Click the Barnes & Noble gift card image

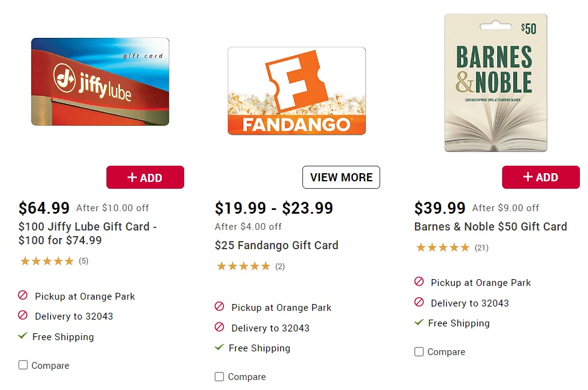coord(495,82)
